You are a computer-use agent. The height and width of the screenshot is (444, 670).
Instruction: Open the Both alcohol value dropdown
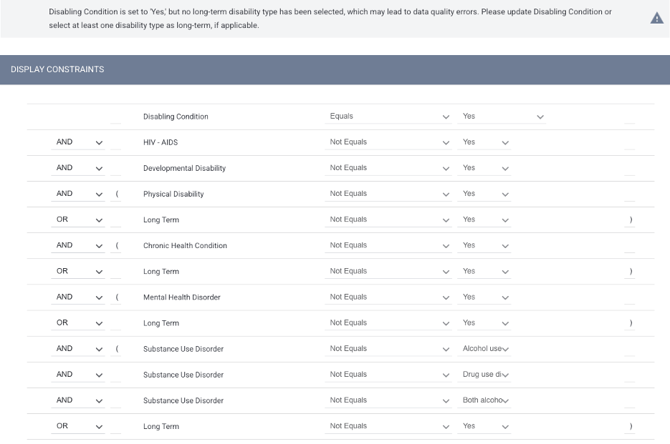pyautogui.click(x=485, y=401)
